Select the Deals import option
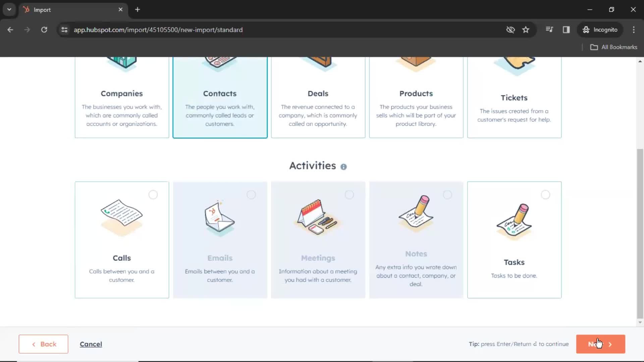The height and width of the screenshot is (362, 644). 318,93
